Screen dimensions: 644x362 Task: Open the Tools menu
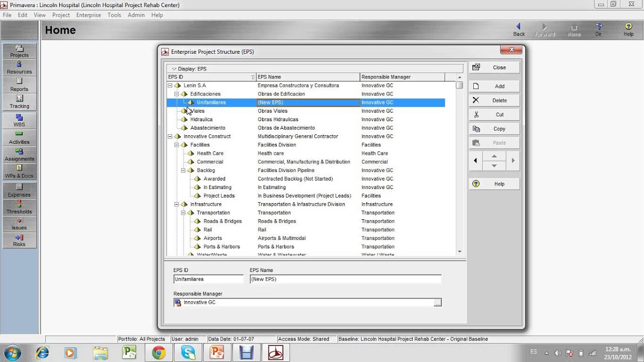click(114, 15)
